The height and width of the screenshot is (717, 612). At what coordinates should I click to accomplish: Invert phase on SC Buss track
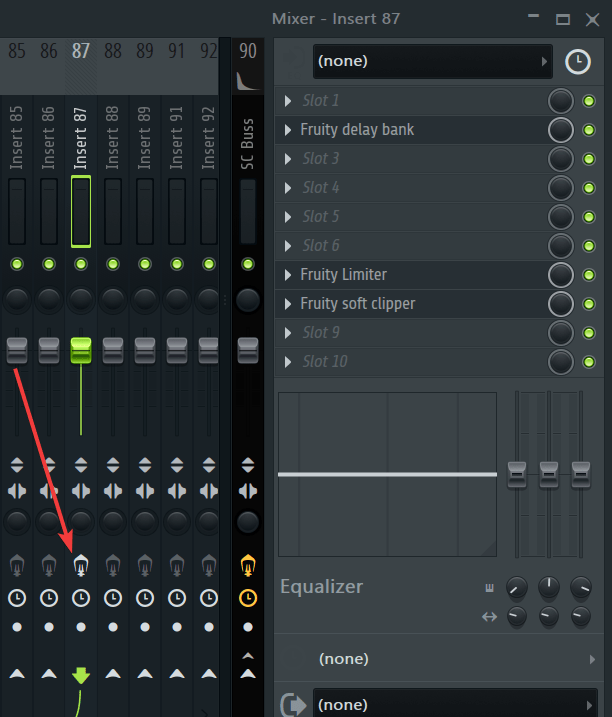click(248, 465)
